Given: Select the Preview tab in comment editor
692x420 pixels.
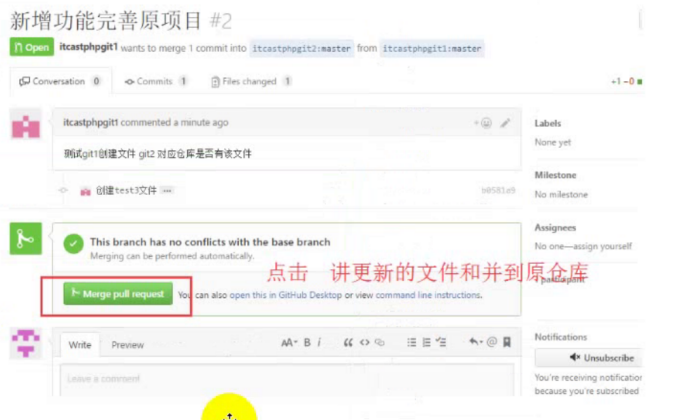Looking at the screenshot, I should click(x=128, y=345).
